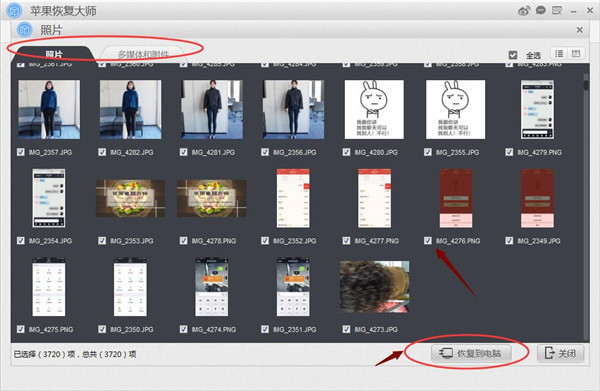The height and width of the screenshot is (391, 600).
Task: Toggle checkbox for IMG_2356.JPG
Action: click(x=265, y=152)
